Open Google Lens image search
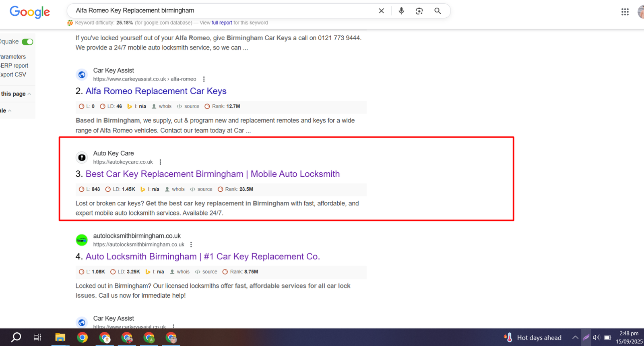 (x=419, y=11)
